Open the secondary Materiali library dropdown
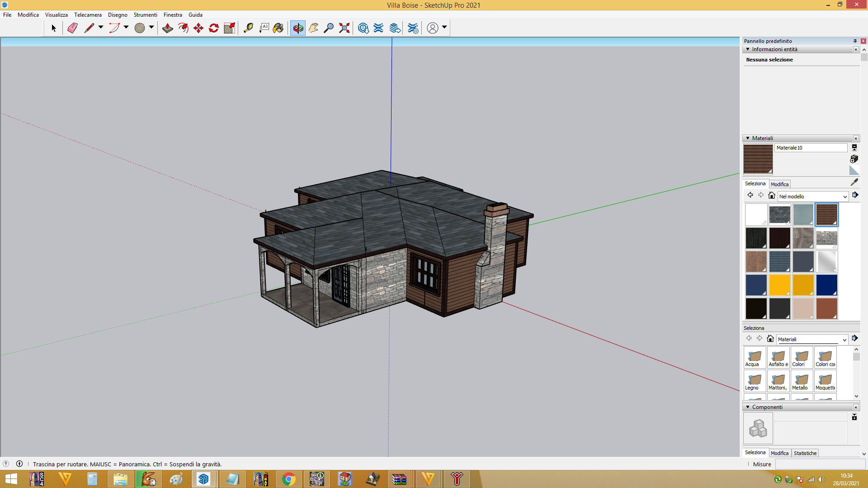The image size is (868, 488). 812,339
